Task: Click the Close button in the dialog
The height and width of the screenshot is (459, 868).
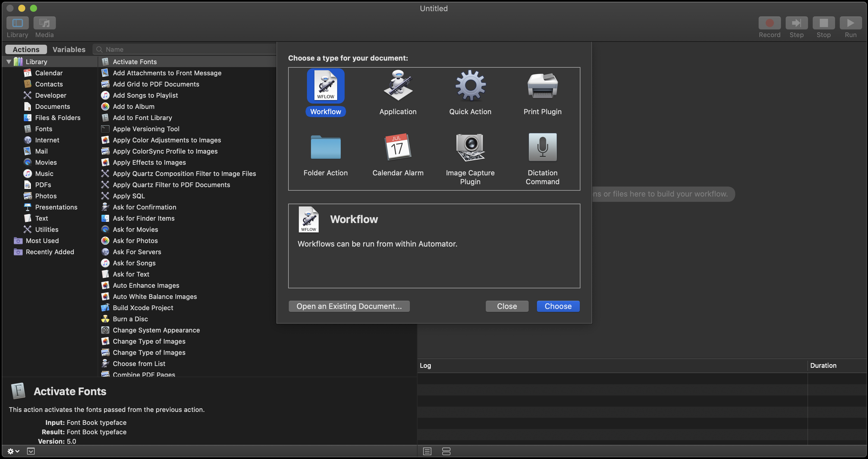Action: tap(507, 306)
